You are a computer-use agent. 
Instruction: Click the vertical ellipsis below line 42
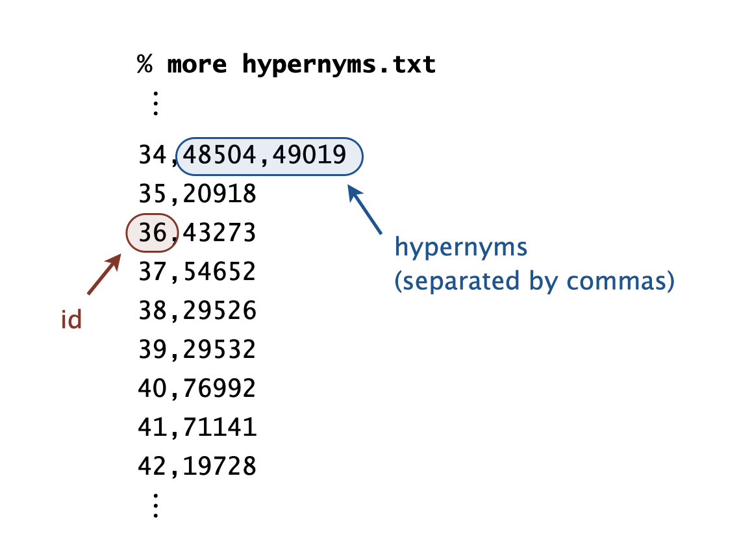click(155, 505)
